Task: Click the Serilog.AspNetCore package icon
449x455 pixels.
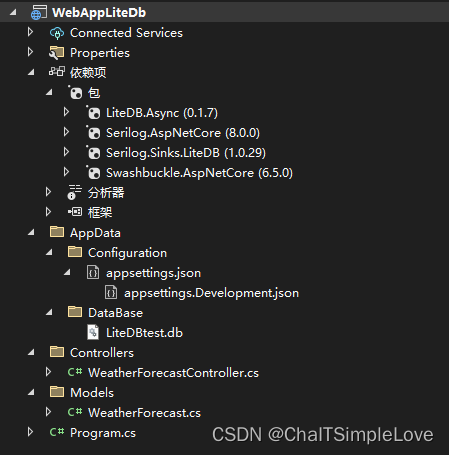Action: click(x=93, y=133)
